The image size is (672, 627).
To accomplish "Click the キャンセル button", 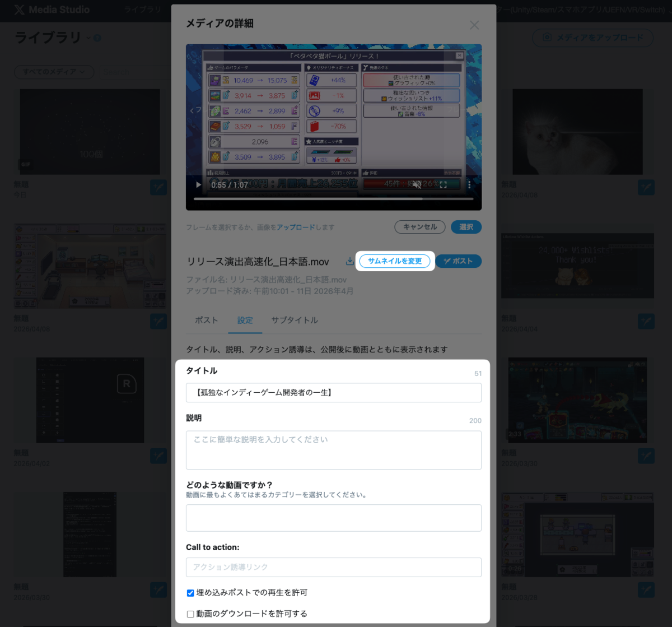I will pos(420,227).
